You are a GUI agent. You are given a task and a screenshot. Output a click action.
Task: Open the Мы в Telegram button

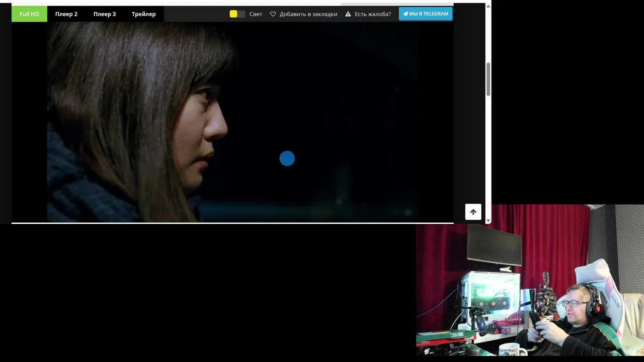[426, 14]
